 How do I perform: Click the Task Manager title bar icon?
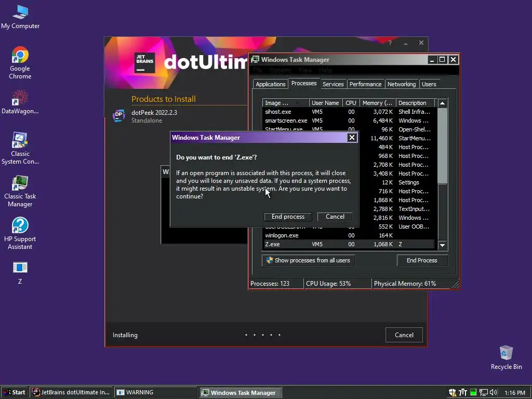(x=255, y=60)
